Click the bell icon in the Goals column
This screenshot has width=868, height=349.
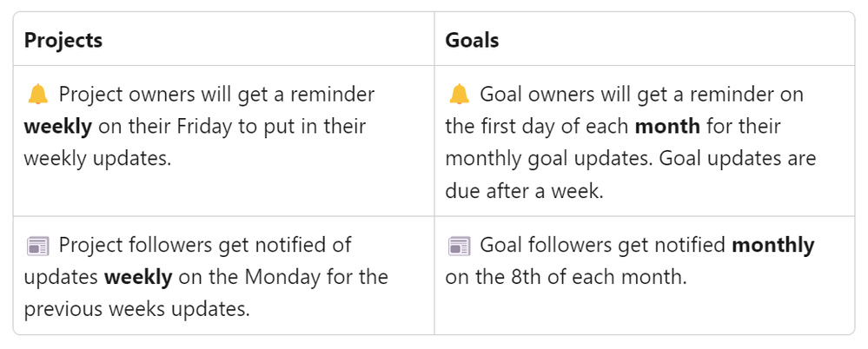[459, 95]
